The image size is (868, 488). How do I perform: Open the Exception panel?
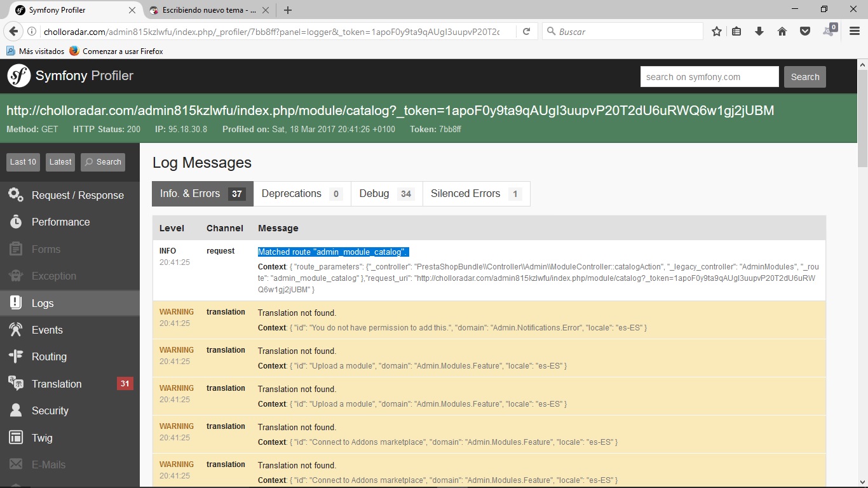70,276
